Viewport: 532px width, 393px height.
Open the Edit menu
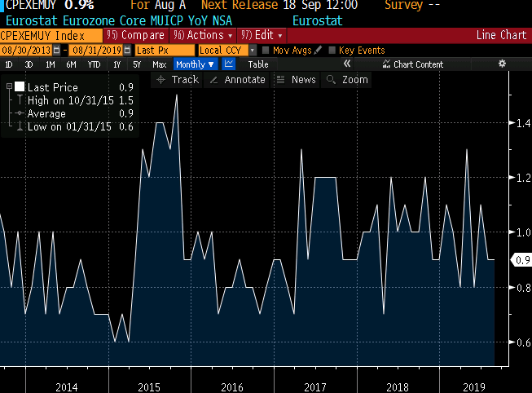pos(264,35)
